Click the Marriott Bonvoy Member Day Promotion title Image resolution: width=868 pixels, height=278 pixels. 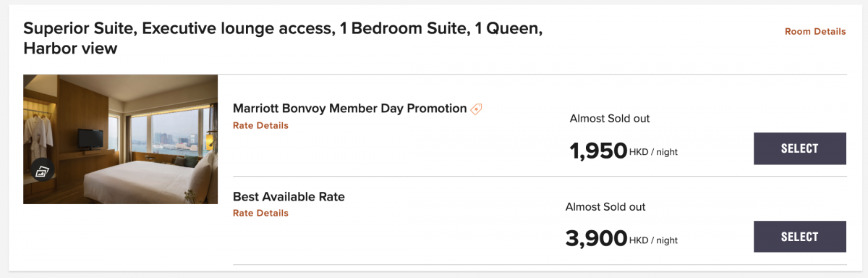(x=349, y=109)
